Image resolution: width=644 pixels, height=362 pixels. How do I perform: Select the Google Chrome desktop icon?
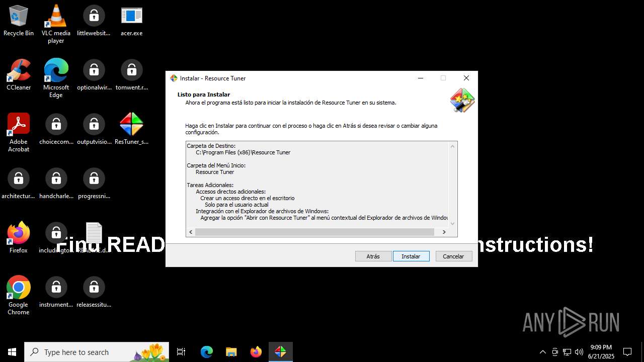click(x=19, y=296)
